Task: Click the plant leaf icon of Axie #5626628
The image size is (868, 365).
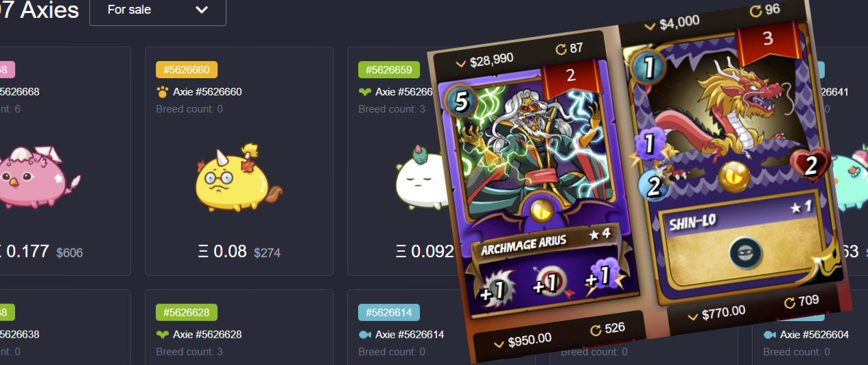Action: click(x=162, y=335)
